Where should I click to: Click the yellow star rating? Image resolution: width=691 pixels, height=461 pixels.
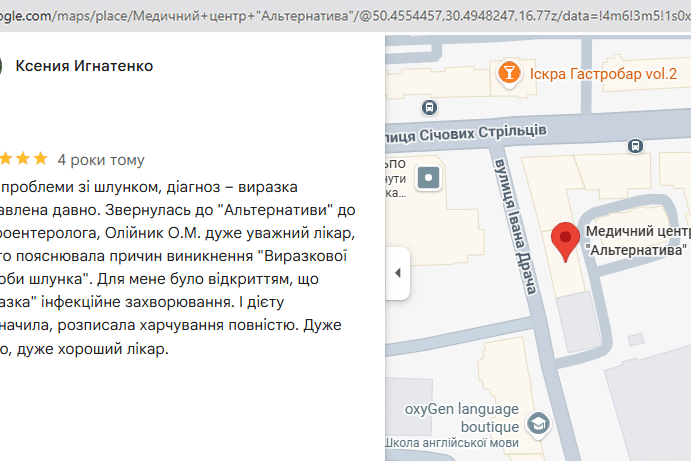click(x=24, y=159)
